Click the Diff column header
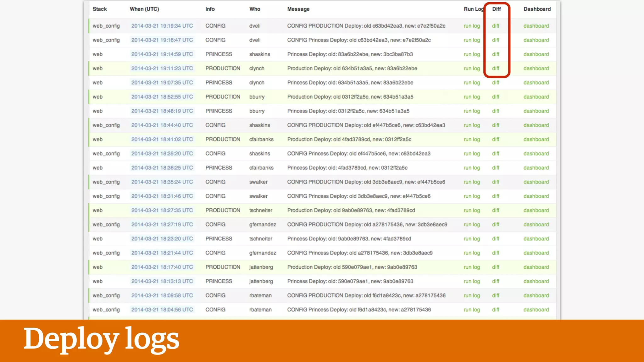 pyautogui.click(x=497, y=9)
